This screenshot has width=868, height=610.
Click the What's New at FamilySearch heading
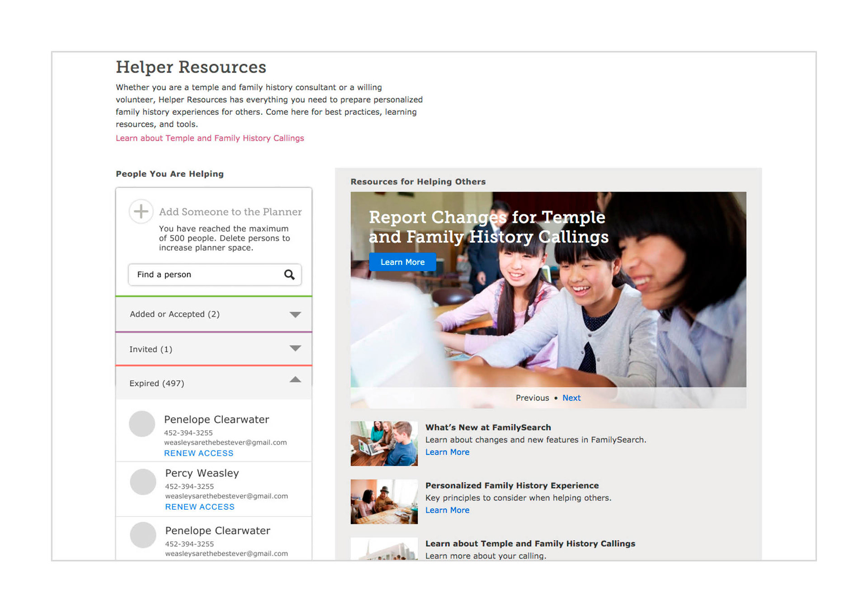(x=488, y=427)
